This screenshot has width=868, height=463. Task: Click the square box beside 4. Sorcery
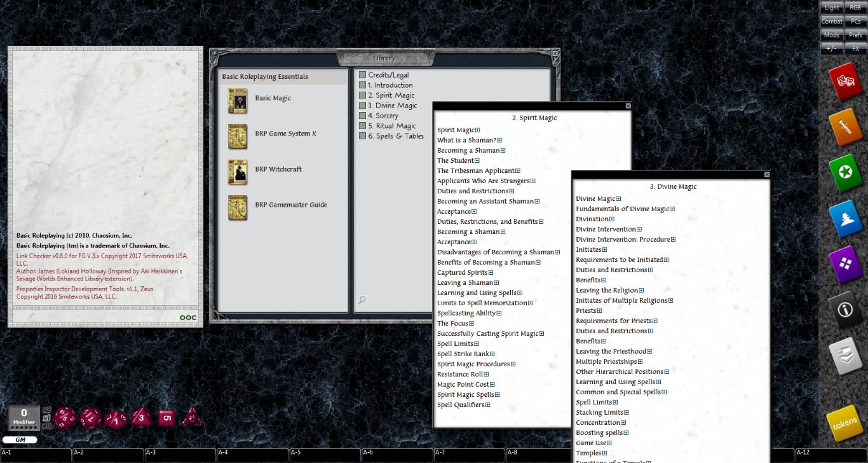coord(362,116)
